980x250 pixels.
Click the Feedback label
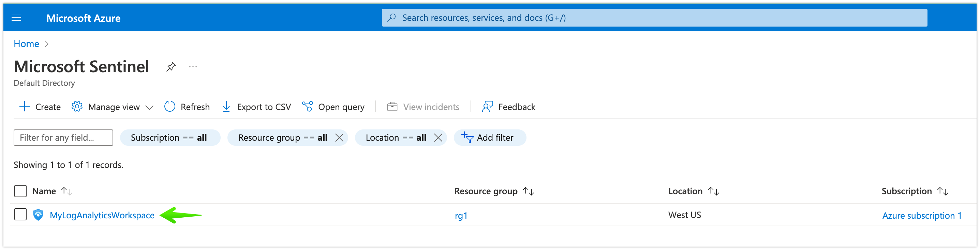[x=517, y=107]
